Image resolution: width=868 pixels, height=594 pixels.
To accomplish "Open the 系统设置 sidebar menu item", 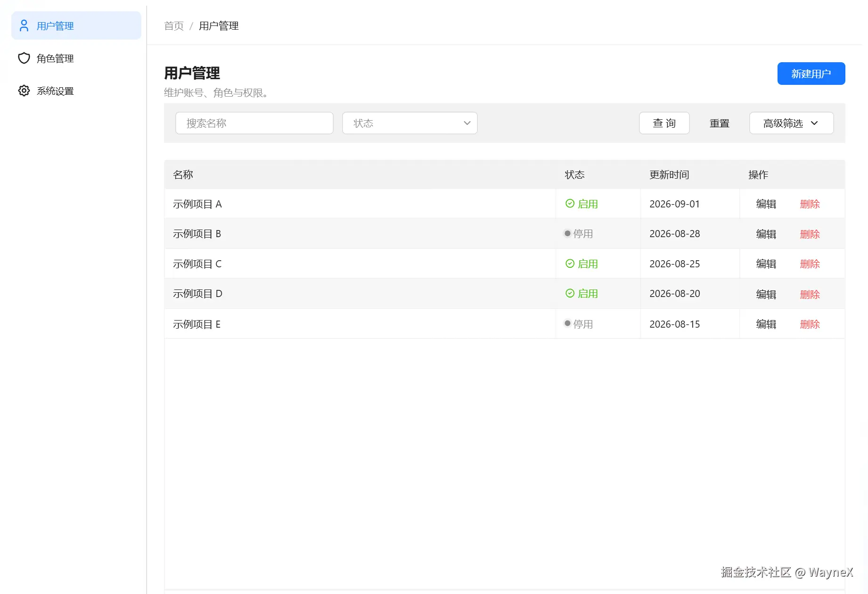I will pos(76,91).
